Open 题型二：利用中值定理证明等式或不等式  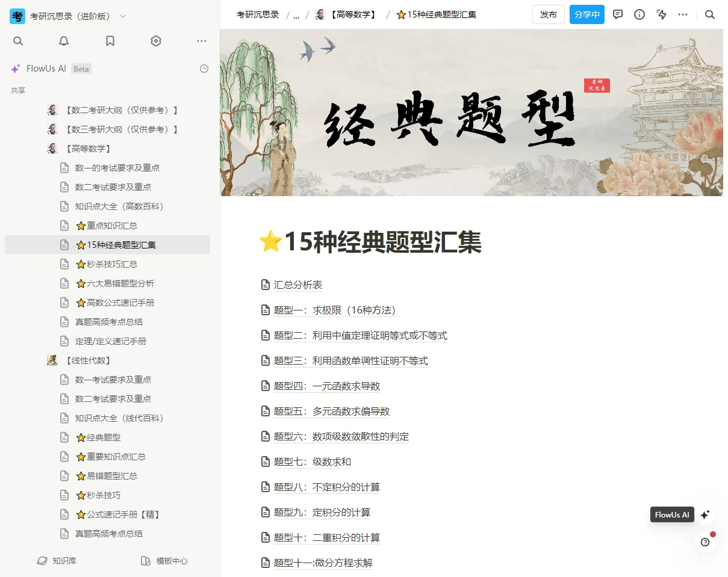click(x=361, y=335)
